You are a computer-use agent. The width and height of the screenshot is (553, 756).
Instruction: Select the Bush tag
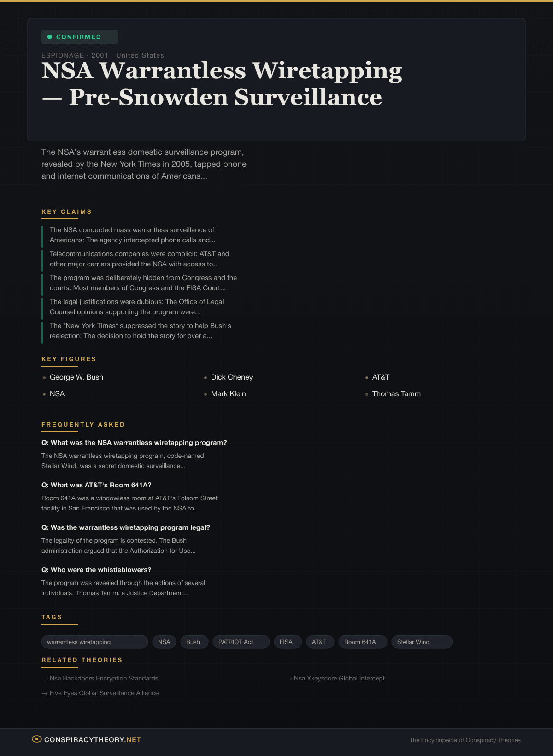pyautogui.click(x=193, y=642)
